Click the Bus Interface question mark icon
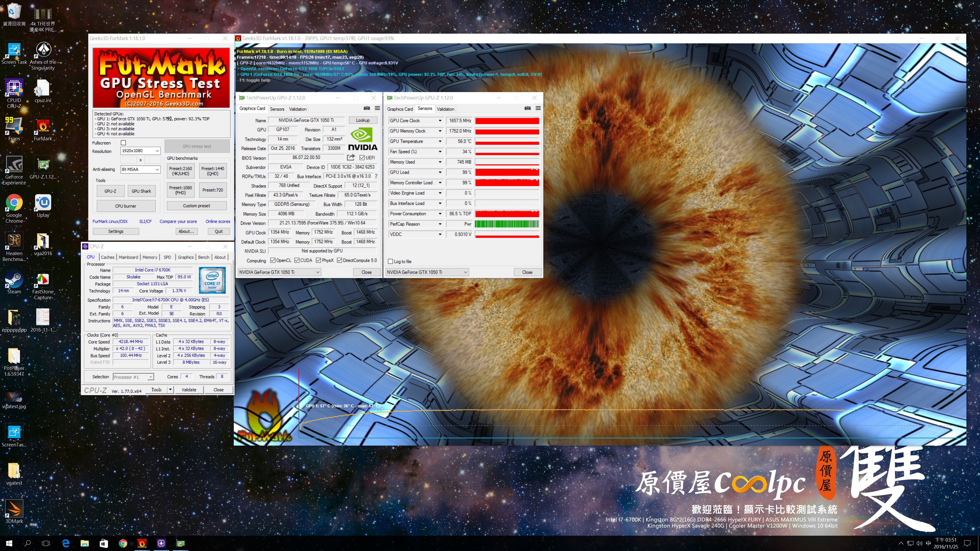980x551 pixels. click(x=376, y=176)
